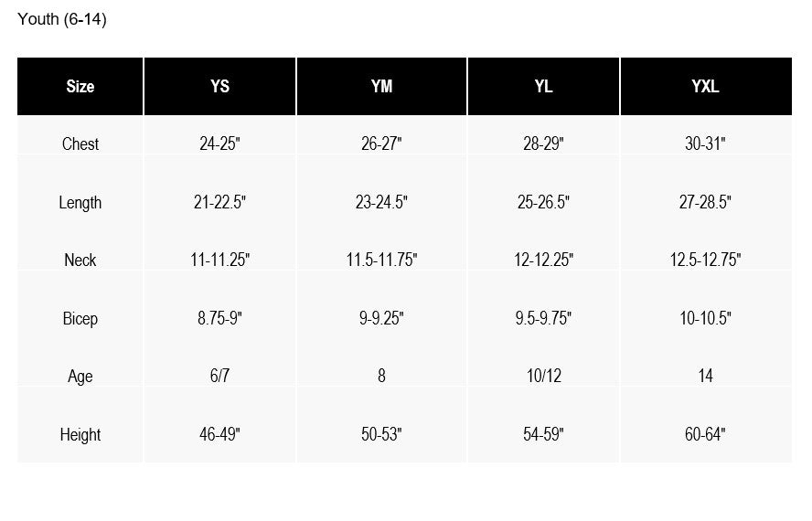Click YS height value 46-49"

click(x=219, y=435)
